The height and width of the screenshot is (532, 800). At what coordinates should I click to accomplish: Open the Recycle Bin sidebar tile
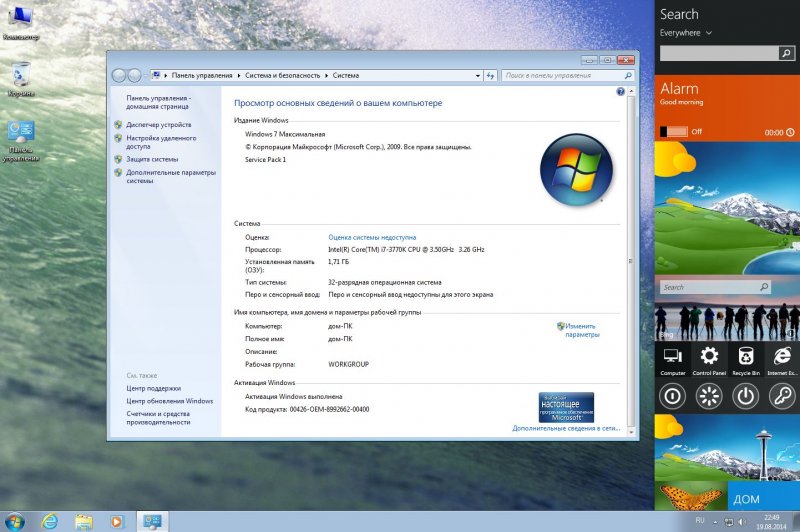pyautogui.click(x=746, y=359)
